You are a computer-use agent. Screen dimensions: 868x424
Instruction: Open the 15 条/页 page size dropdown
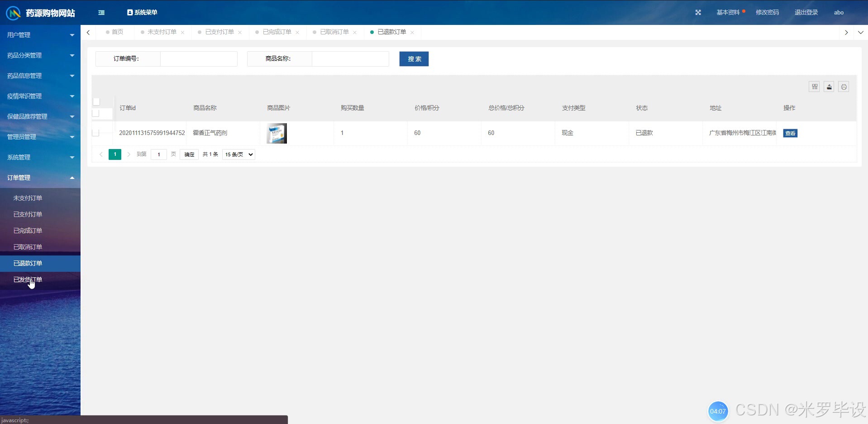(238, 154)
